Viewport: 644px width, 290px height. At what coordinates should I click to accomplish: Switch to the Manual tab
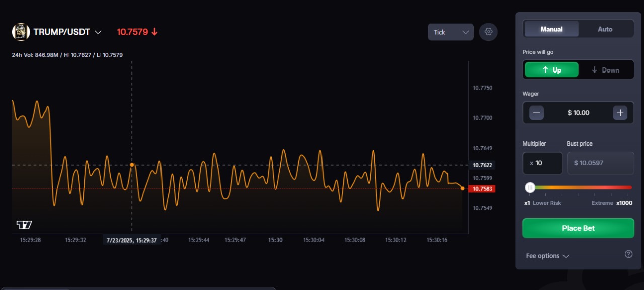coord(551,29)
